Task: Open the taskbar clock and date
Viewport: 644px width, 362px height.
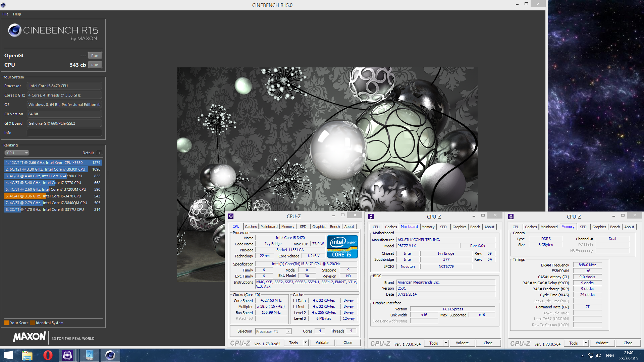Action: tap(629, 356)
